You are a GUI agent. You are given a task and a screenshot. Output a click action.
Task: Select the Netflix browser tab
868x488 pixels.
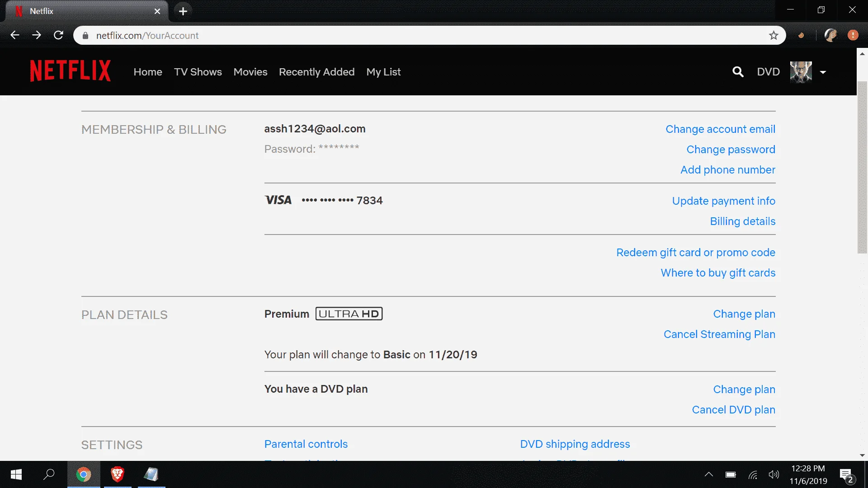(x=87, y=11)
